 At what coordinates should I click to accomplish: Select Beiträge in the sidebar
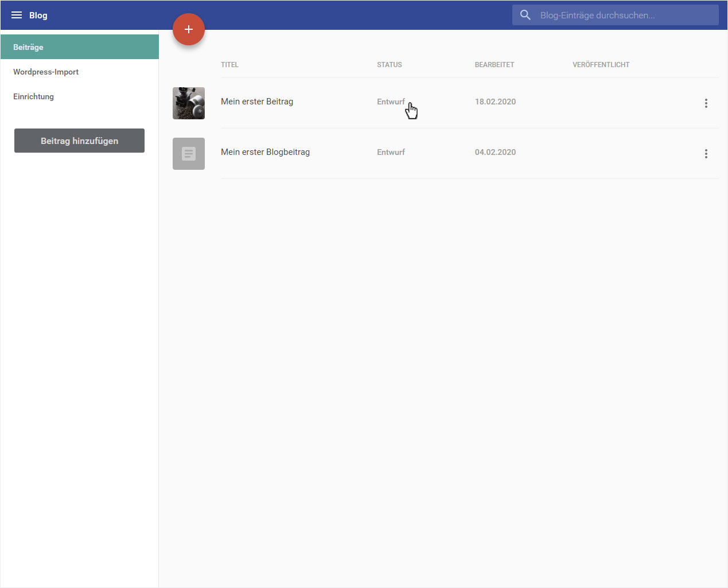pyautogui.click(x=80, y=47)
